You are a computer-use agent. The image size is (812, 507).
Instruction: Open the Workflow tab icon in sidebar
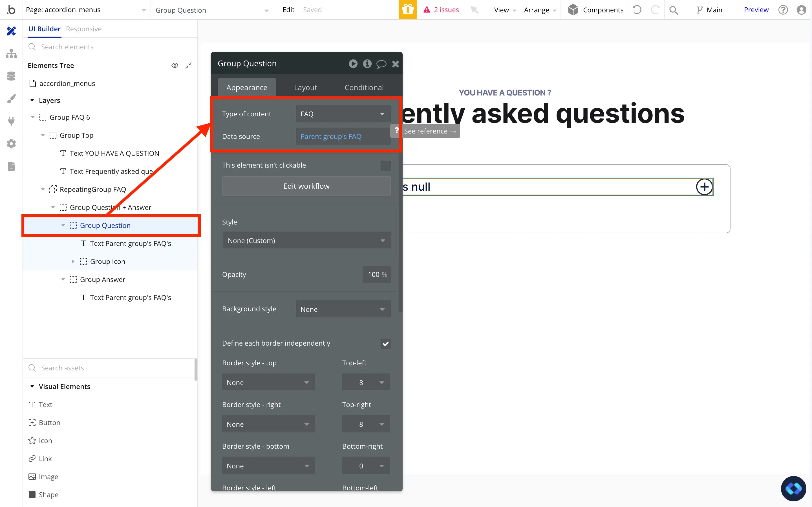11,54
